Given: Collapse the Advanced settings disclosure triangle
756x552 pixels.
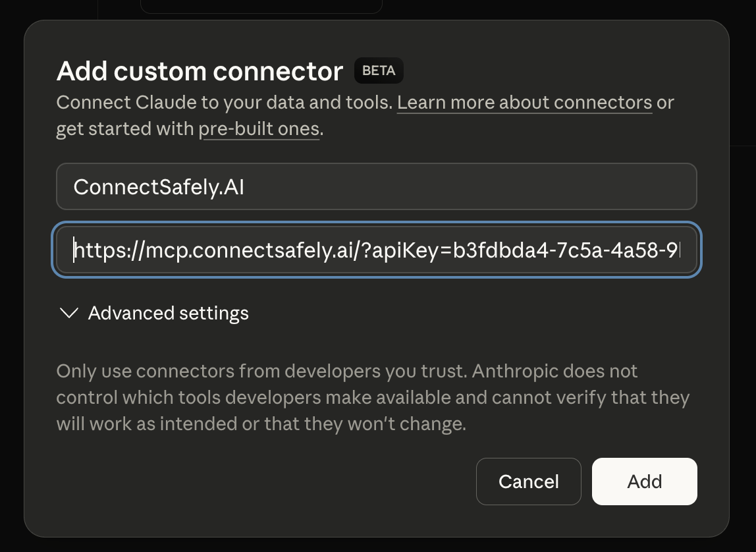Looking at the screenshot, I should pos(68,313).
